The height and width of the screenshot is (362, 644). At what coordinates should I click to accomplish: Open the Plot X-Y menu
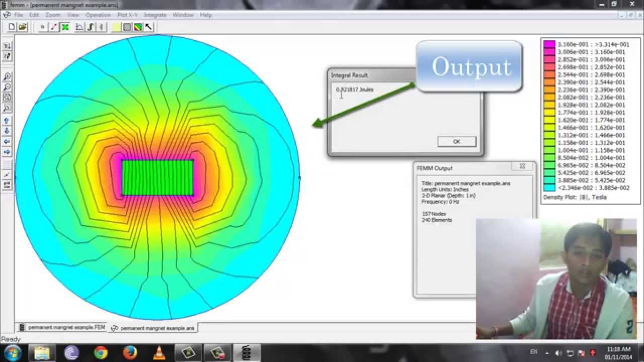point(127,15)
